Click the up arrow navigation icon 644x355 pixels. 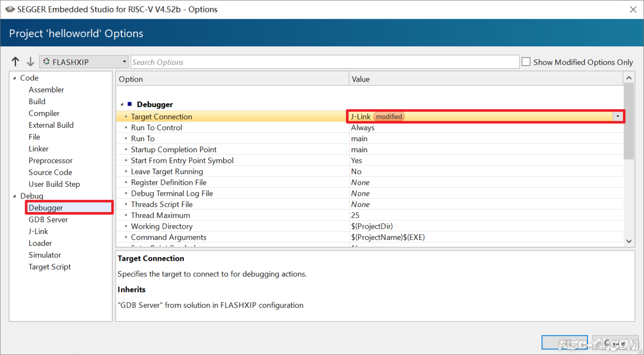point(15,62)
